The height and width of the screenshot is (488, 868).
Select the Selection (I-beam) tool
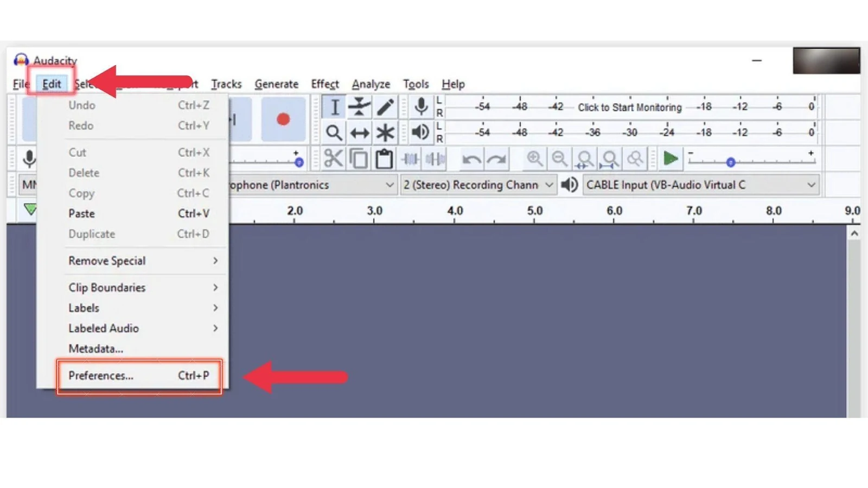click(335, 107)
